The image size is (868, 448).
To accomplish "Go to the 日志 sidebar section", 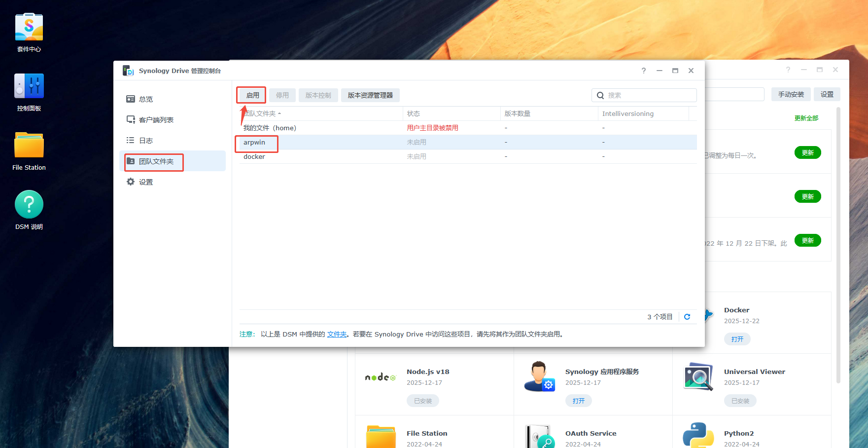I will pyautogui.click(x=146, y=141).
